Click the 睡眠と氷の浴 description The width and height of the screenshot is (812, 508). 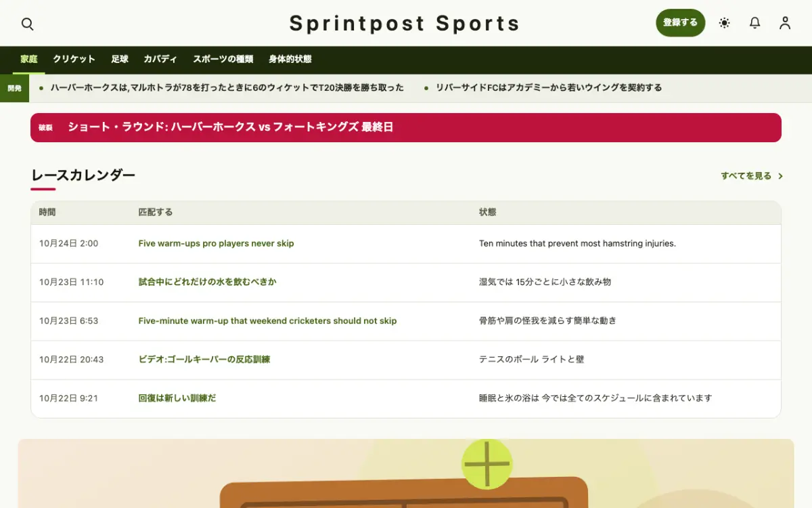click(595, 398)
